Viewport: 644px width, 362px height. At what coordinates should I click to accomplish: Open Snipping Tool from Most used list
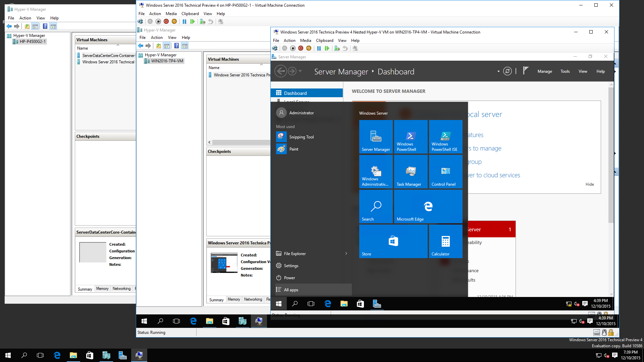click(302, 137)
